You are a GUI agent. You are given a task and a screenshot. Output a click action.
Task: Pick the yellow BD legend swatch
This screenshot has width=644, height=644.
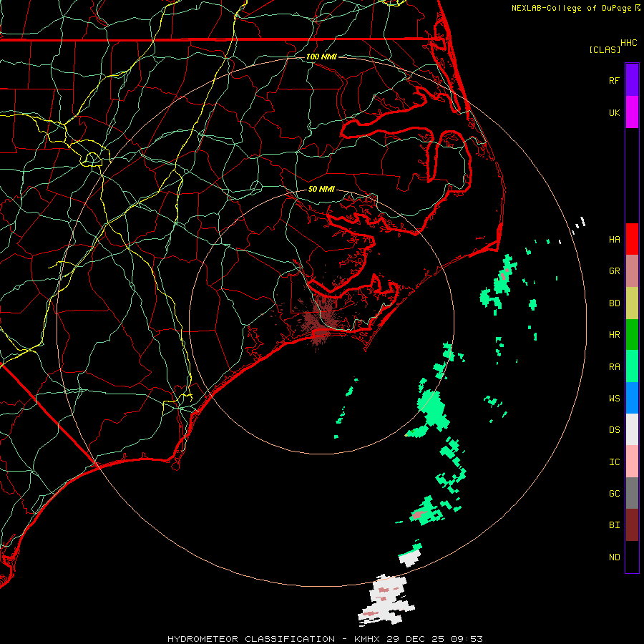point(632,303)
